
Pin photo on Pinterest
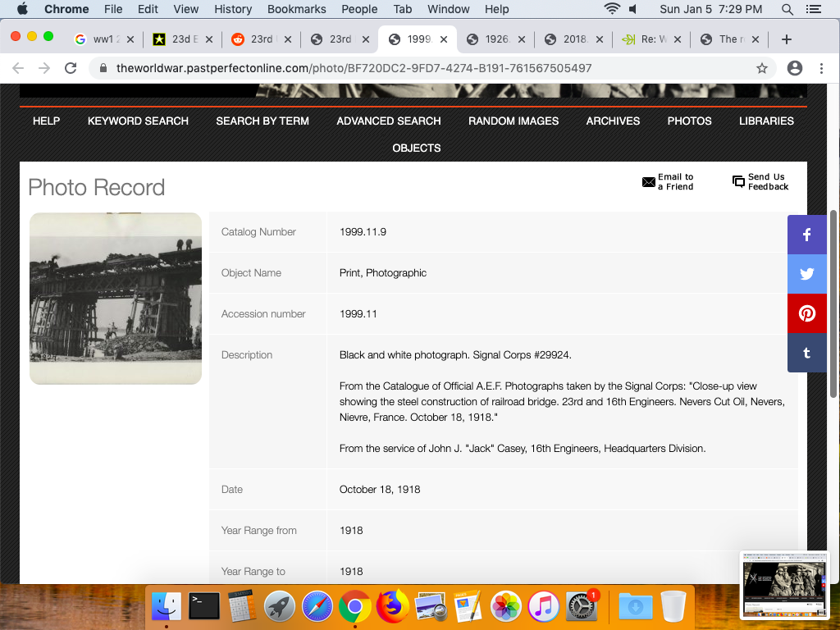click(x=807, y=313)
